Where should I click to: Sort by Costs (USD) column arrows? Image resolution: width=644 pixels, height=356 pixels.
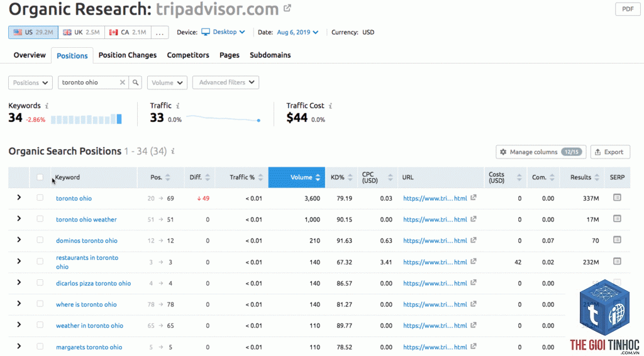(x=519, y=177)
